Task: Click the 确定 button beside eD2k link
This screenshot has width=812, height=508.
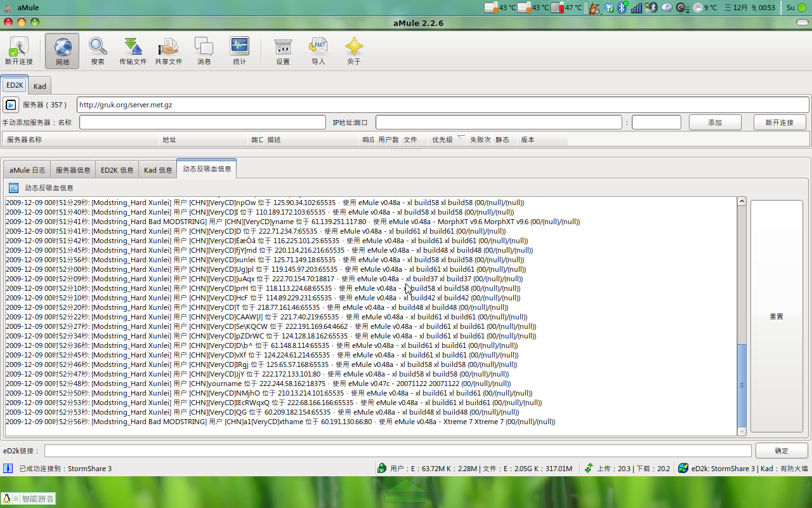Action: click(782, 451)
